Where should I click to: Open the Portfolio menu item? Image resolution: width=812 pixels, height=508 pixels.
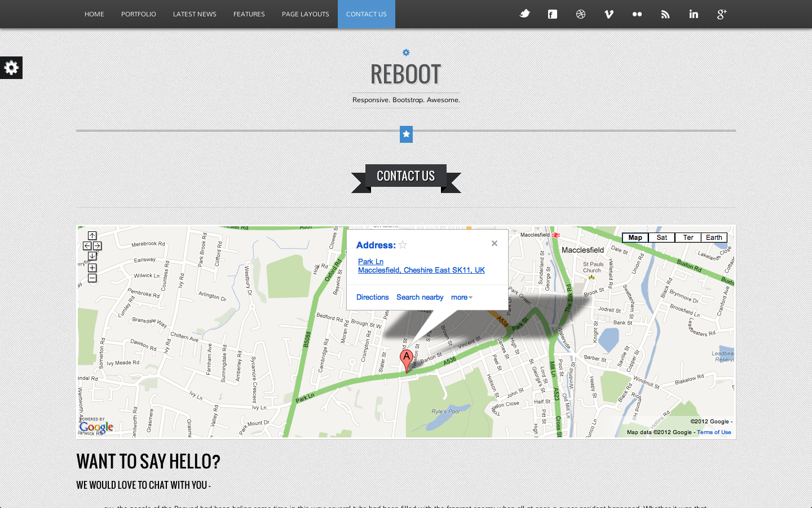click(138, 14)
